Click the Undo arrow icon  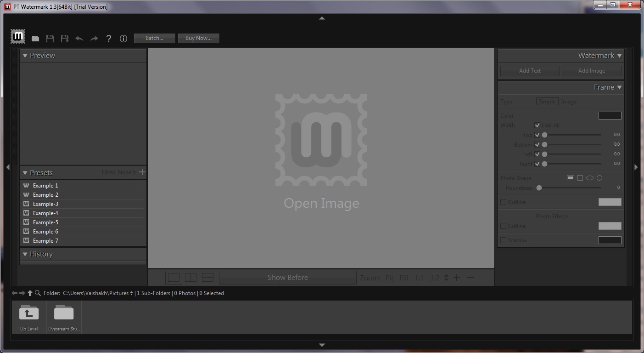[x=79, y=39]
